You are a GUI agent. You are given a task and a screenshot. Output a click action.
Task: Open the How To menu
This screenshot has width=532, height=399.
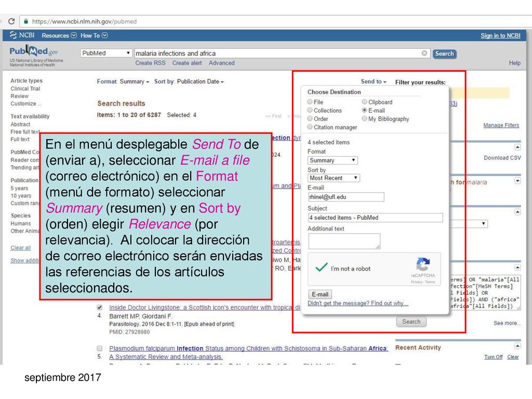coord(94,35)
